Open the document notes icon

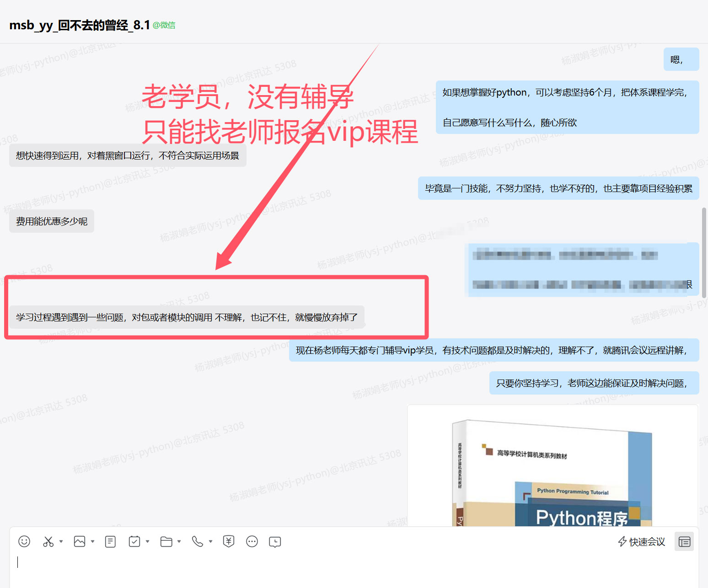(x=110, y=541)
